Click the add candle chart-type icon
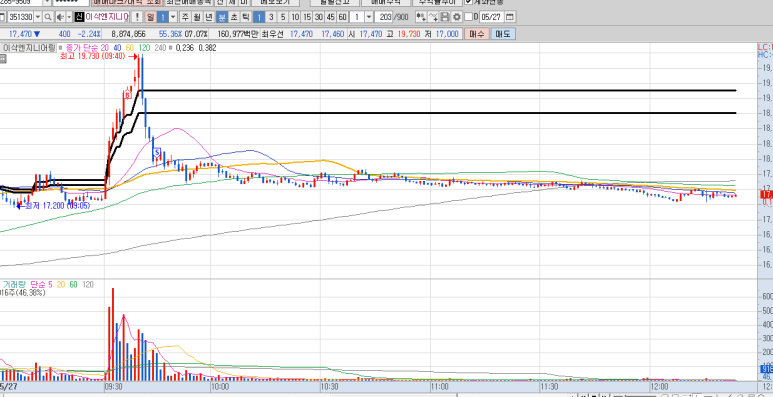This screenshot has width=773, height=397. [421, 17]
